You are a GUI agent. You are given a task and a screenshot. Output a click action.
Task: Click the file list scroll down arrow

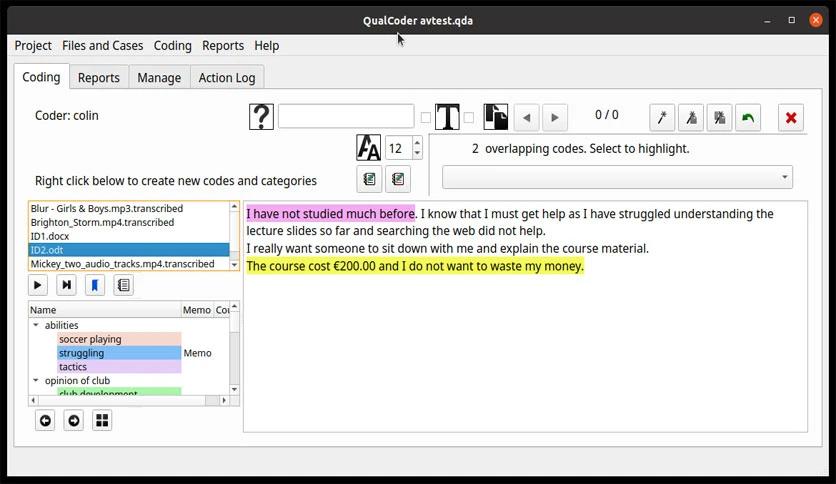(234, 265)
